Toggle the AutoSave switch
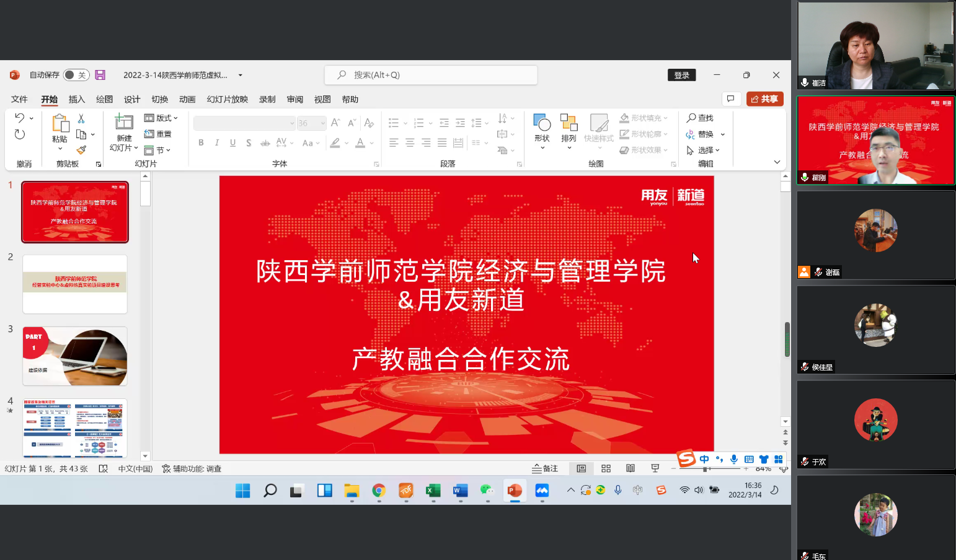The height and width of the screenshot is (560, 956). 76,75
